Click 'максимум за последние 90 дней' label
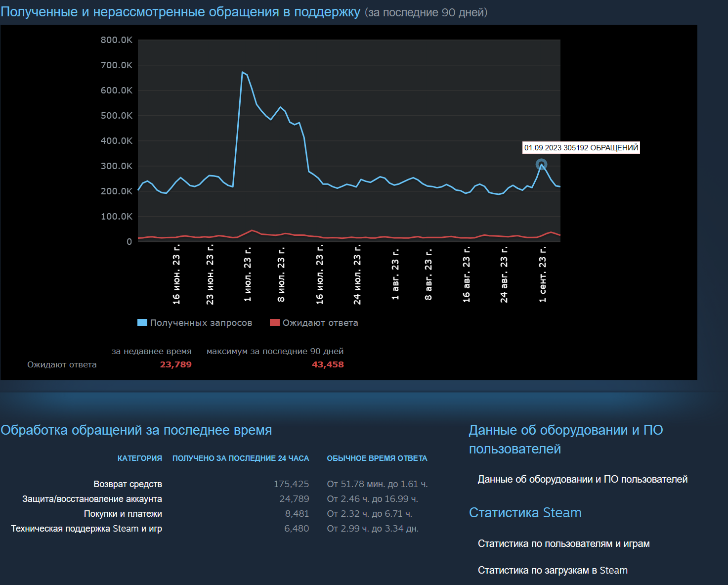The width and height of the screenshot is (728, 585). (275, 351)
